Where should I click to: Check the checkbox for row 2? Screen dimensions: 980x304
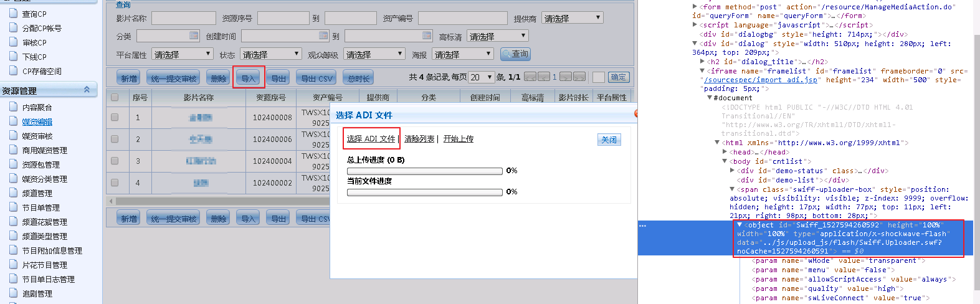click(x=115, y=139)
